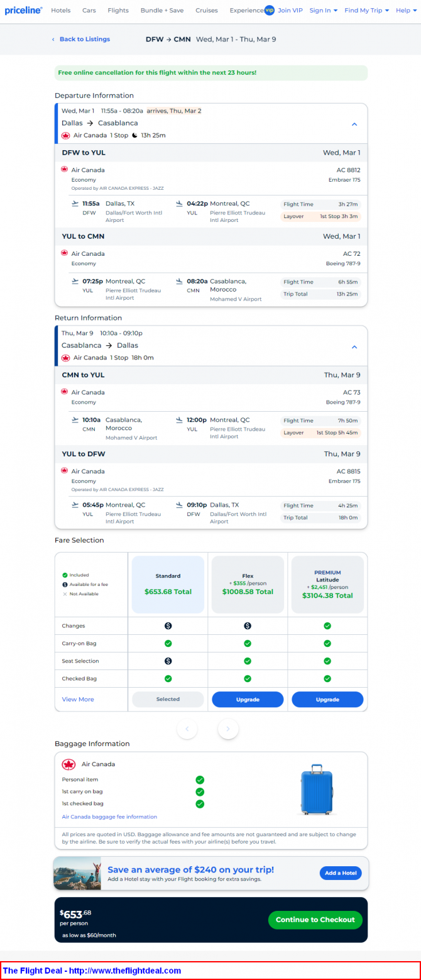Click the 1st checked bag checkmark

(200, 804)
